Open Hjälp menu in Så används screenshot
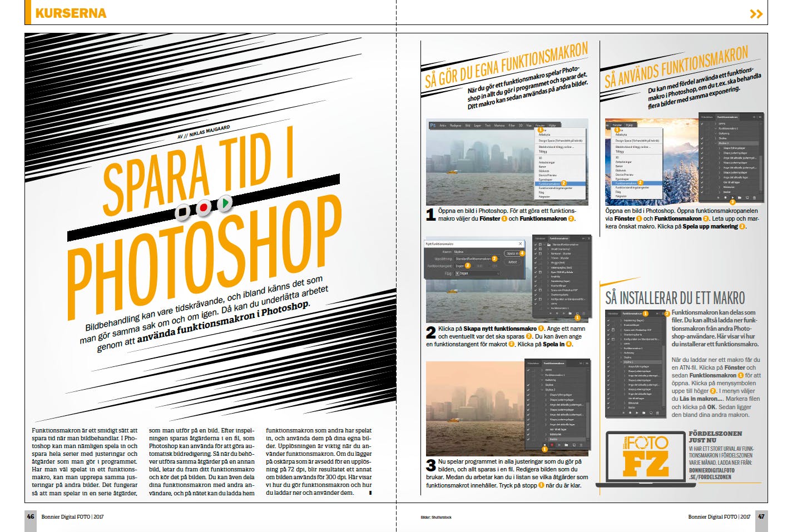This screenshot has height=532, width=792. click(630, 125)
